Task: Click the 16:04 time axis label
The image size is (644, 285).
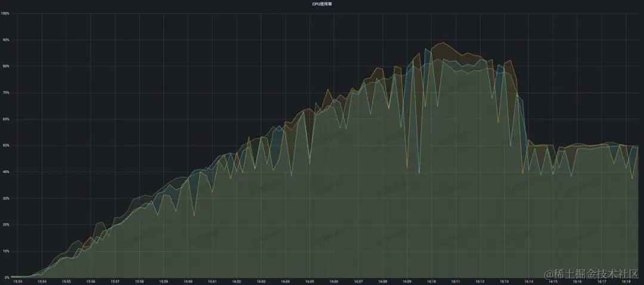Action: coord(286,282)
